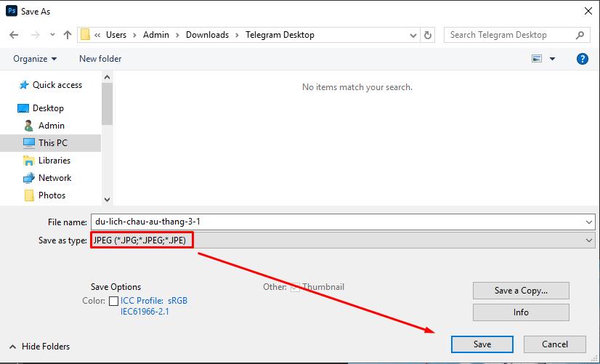The image size is (600, 364).
Task: Expand the address bar history dropdown
Action: click(x=413, y=35)
